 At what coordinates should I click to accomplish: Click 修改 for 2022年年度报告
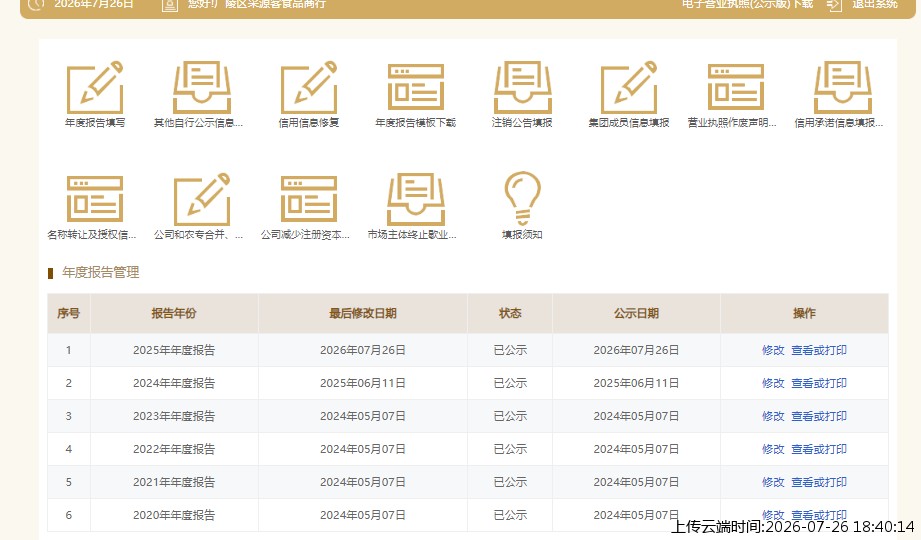[773, 449]
